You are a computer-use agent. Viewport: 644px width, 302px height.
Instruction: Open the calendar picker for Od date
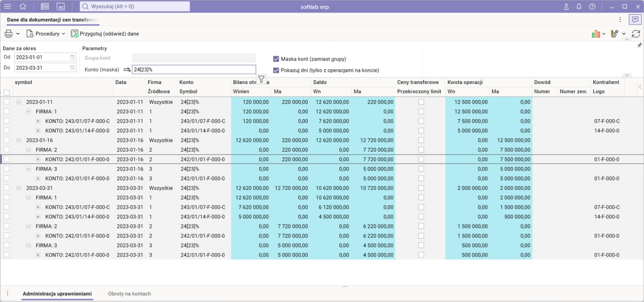click(x=72, y=57)
